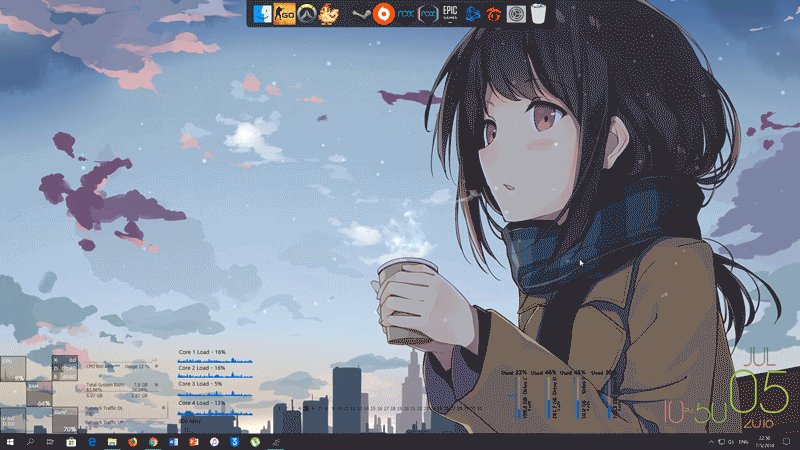
Task: Open File Explorer from taskbar
Action: pyautogui.click(x=112, y=442)
